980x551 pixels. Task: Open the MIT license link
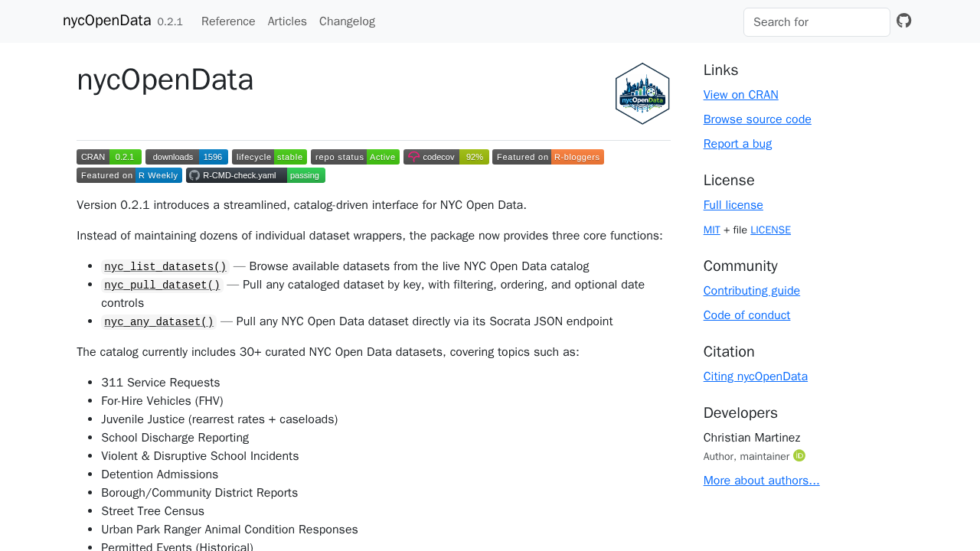pyautogui.click(x=712, y=230)
